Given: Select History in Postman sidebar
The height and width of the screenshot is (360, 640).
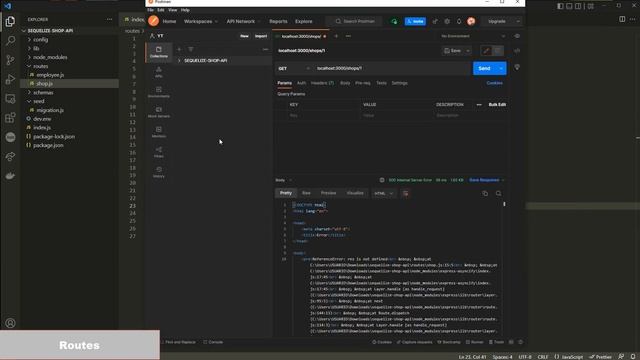Looking at the screenshot, I should pos(159,172).
